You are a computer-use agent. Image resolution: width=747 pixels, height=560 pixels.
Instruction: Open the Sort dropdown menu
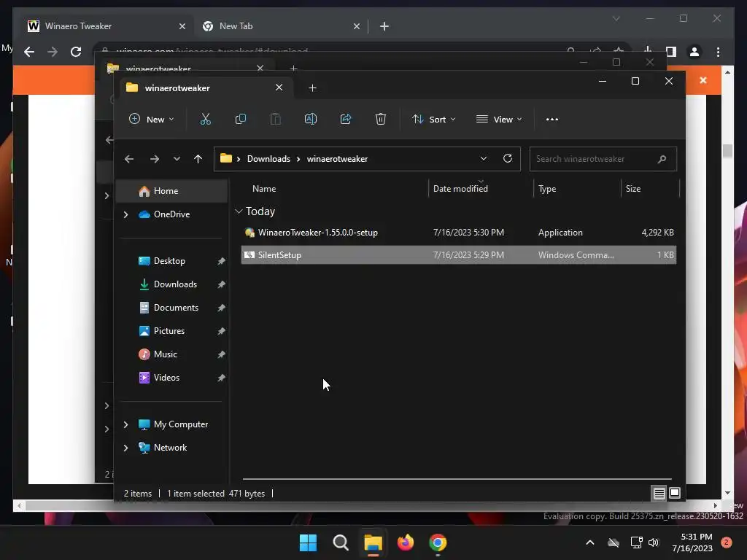[433, 119]
